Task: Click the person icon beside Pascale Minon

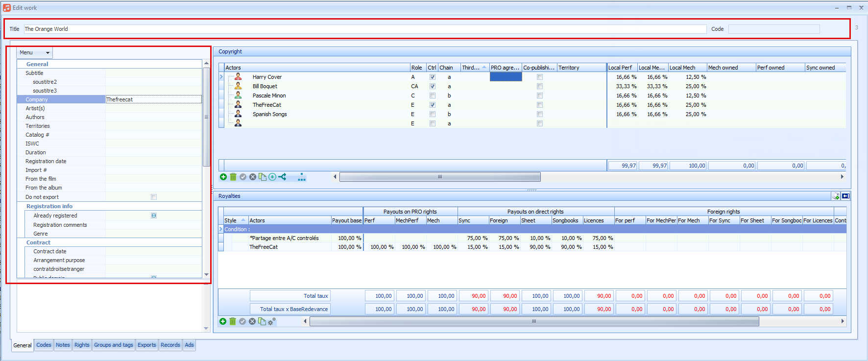Action: 238,95
